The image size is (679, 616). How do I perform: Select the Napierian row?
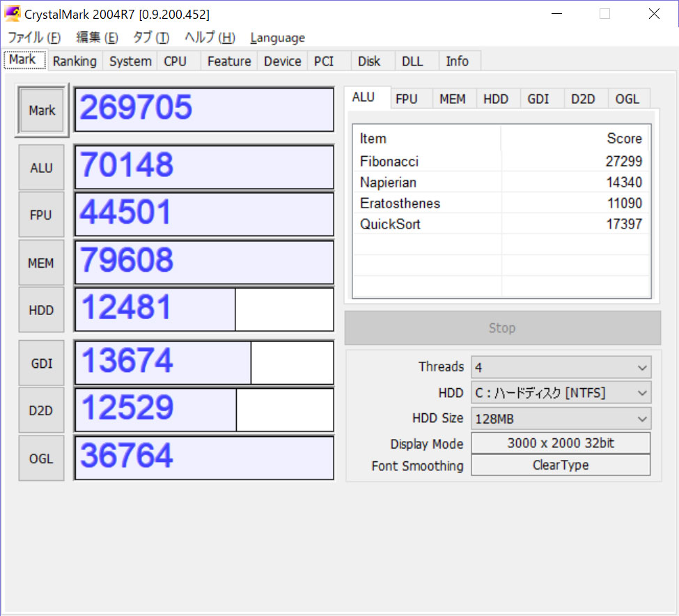point(501,182)
